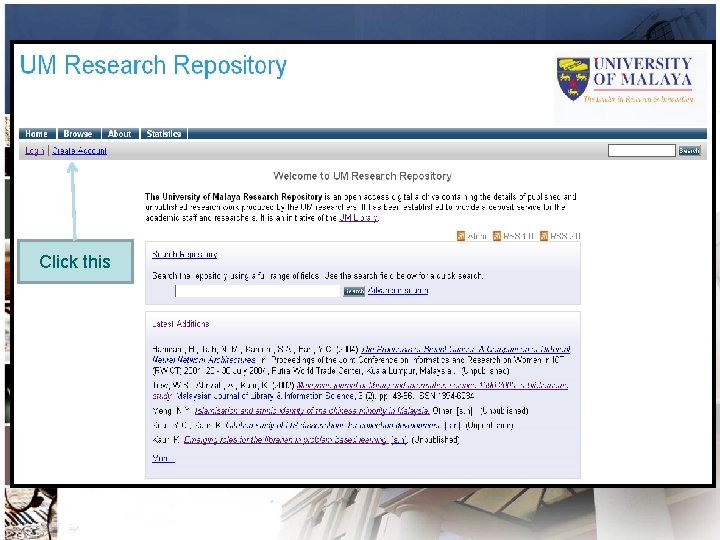This screenshot has height=540, width=720.
Task: Focus the quick search field in the Search Repository box
Action: pyautogui.click(x=258, y=291)
